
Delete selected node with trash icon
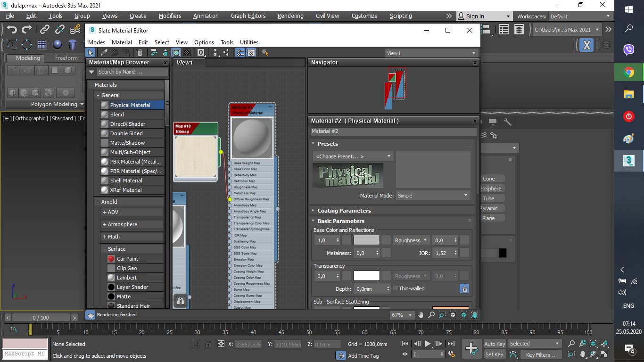pyautogui.click(x=140, y=53)
